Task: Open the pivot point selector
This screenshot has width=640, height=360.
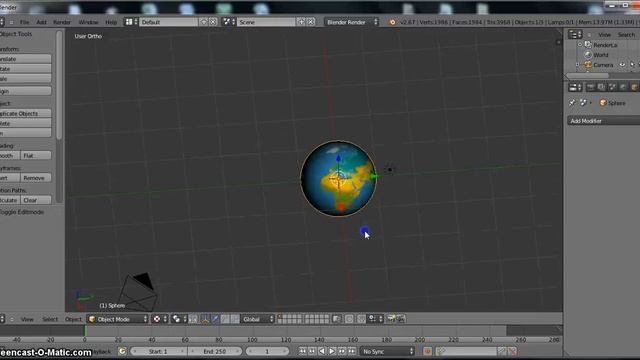Action: click(x=178, y=319)
